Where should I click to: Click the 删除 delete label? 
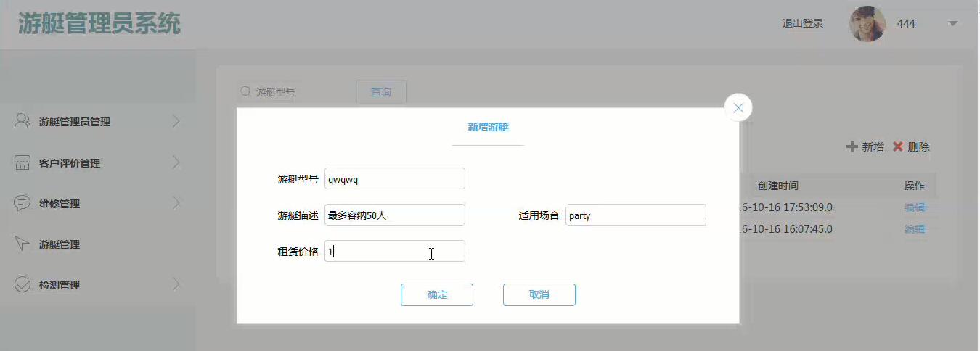tap(918, 146)
